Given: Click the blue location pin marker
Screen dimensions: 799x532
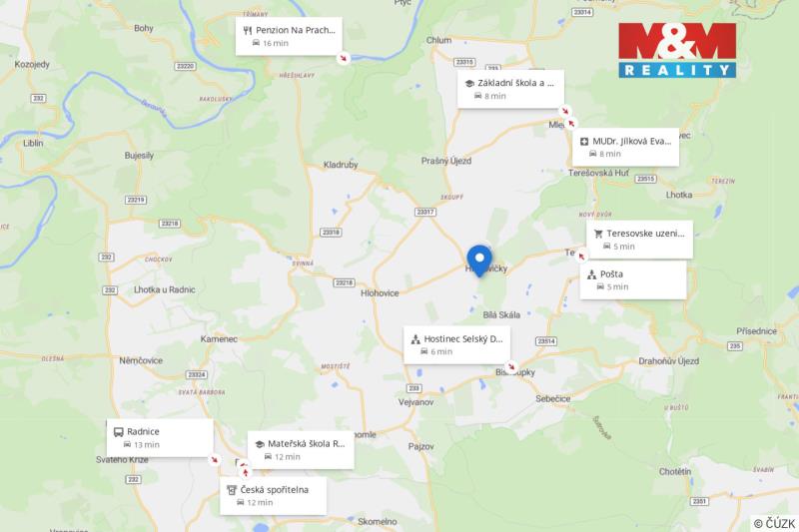Looking at the screenshot, I should (479, 261).
